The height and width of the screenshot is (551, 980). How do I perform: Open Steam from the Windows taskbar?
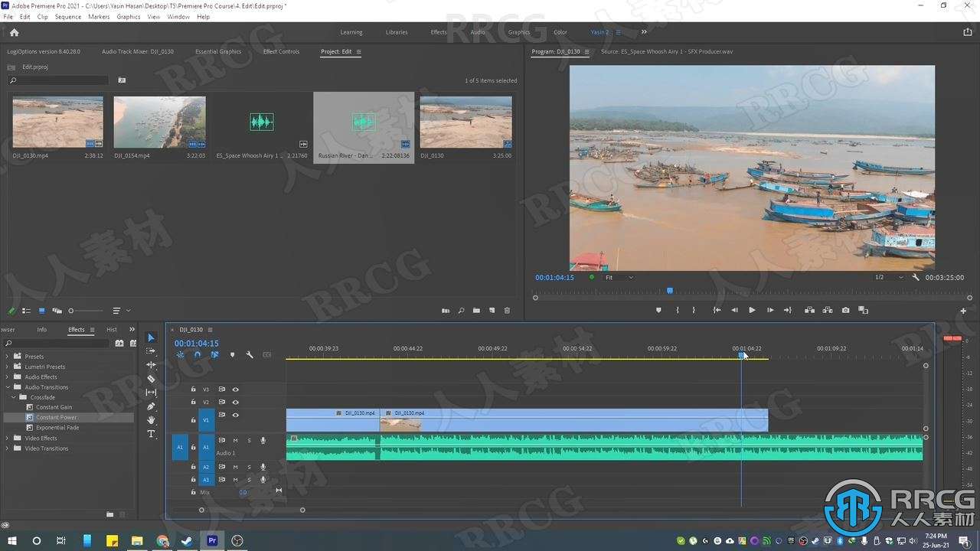[x=187, y=540]
